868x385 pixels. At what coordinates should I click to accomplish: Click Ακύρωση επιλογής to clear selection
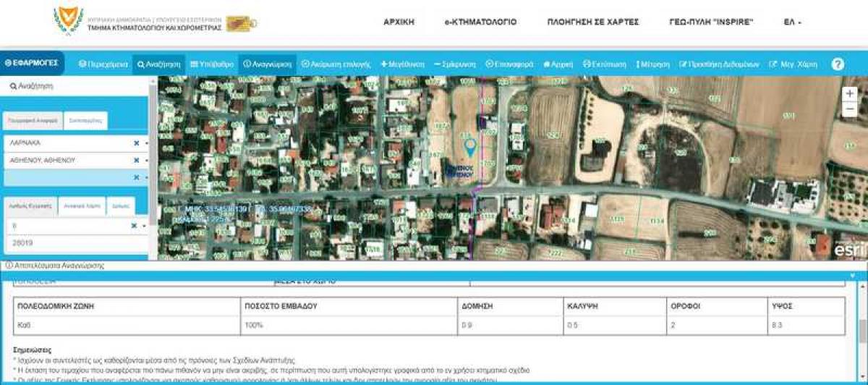pyautogui.click(x=336, y=64)
